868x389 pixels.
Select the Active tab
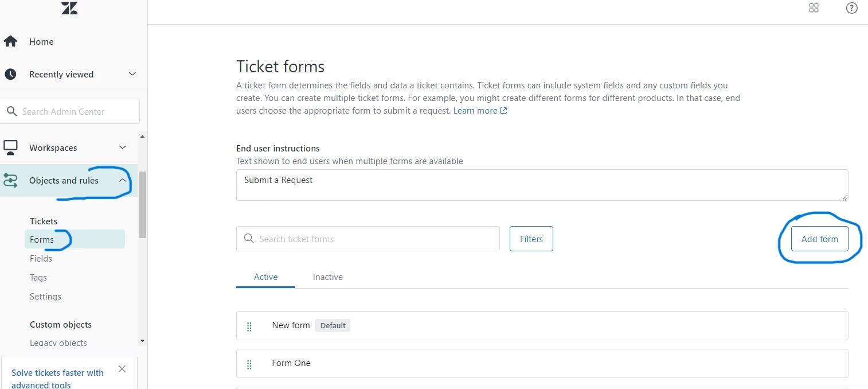(x=265, y=277)
